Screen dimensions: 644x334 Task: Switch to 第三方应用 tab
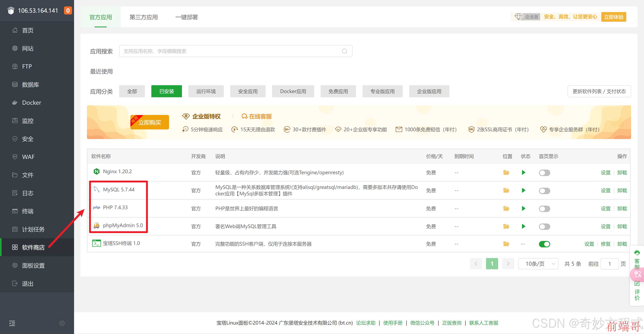[143, 17]
